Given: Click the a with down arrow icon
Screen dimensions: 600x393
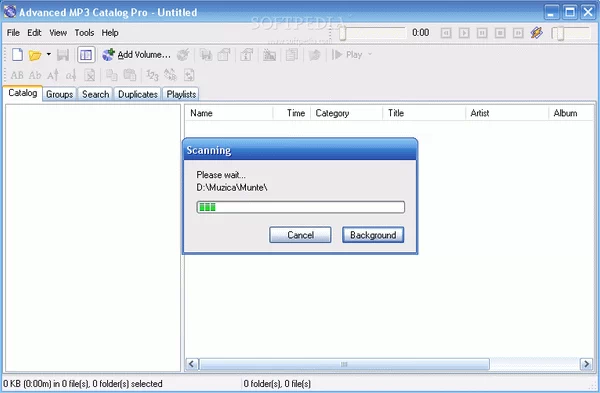Looking at the screenshot, I should (x=71, y=75).
